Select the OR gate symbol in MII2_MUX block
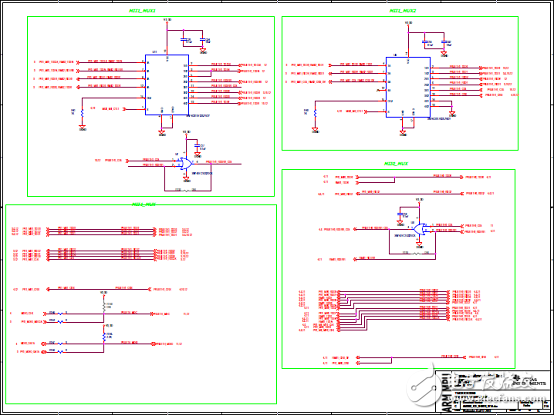The width and height of the screenshot is (554, 415). coord(420,229)
